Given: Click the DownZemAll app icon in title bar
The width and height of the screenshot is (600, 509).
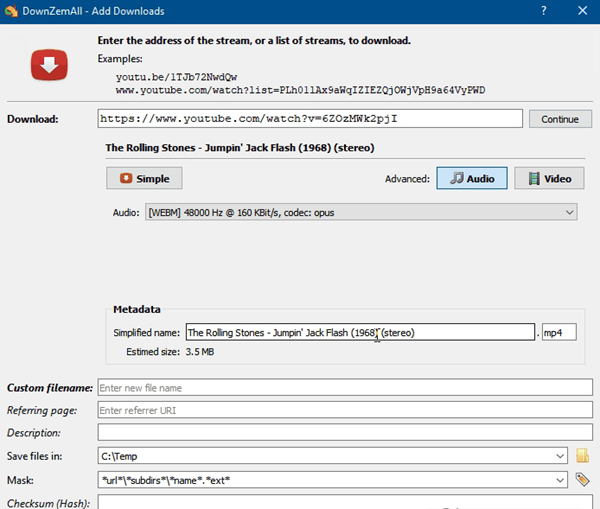Looking at the screenshot, I should click(12, 10).
